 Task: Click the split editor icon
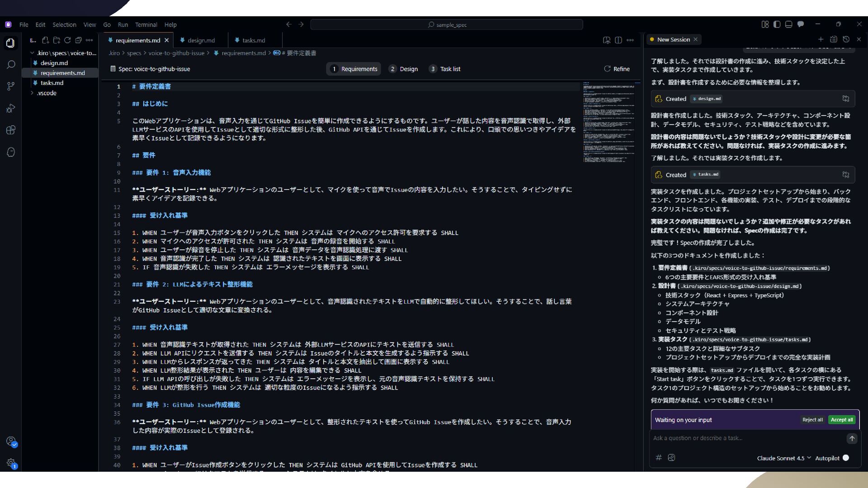[618, 40]
